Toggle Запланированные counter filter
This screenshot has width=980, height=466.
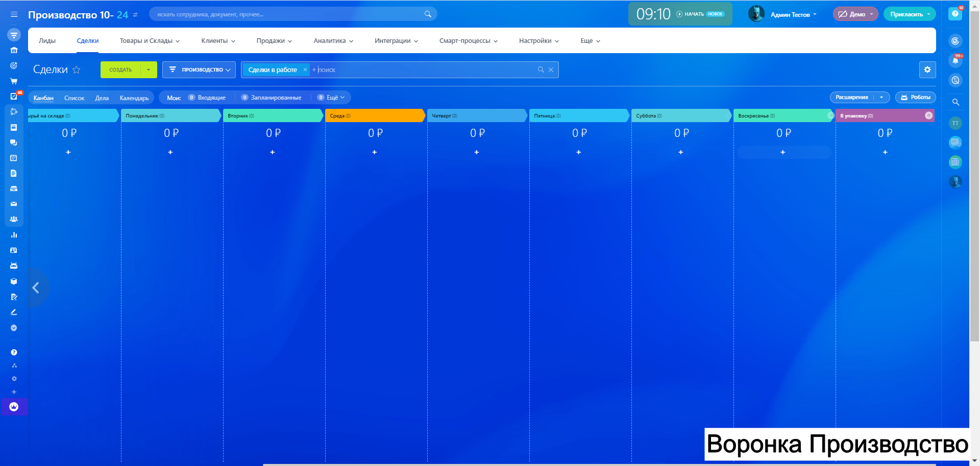pos(271,98)
